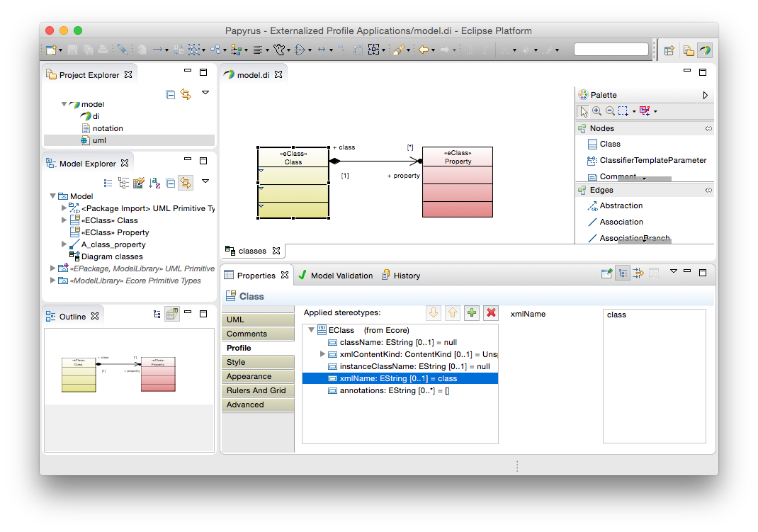Expand the xmlContentKind property row
Image resolution: width=758 pixels, height=532 pixels.
pos(322,354)
